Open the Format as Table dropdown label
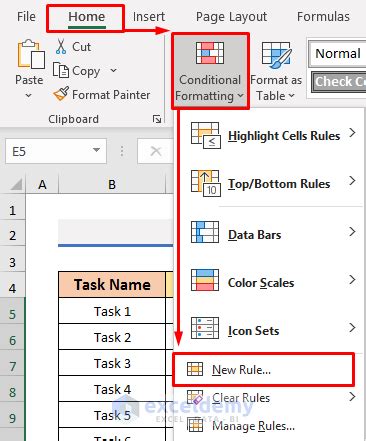 [276, 96]
